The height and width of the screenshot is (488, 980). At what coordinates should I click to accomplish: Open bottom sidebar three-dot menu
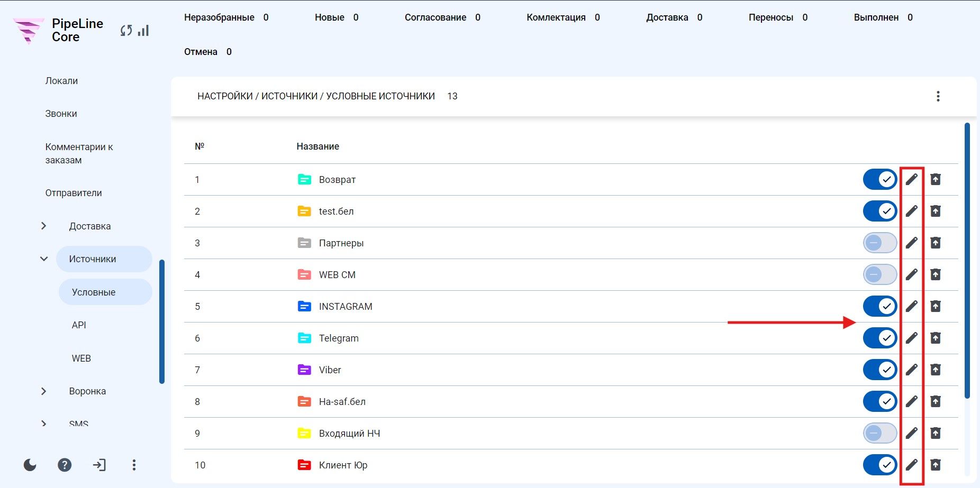click(x=134, y=465)
